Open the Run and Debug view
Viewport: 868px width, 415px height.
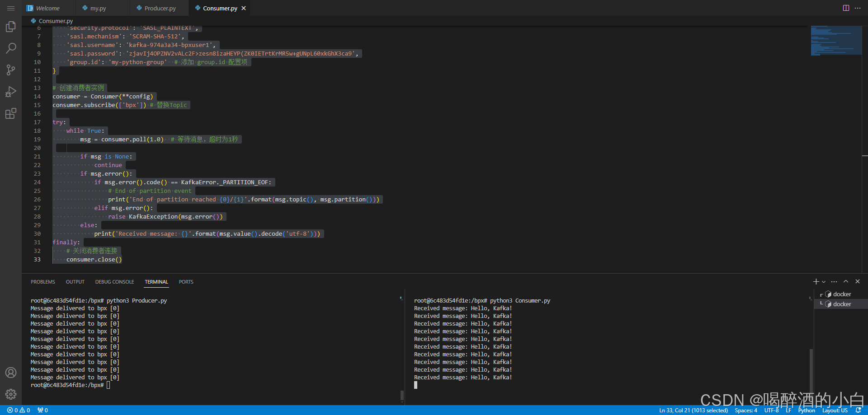coord(11,92)
